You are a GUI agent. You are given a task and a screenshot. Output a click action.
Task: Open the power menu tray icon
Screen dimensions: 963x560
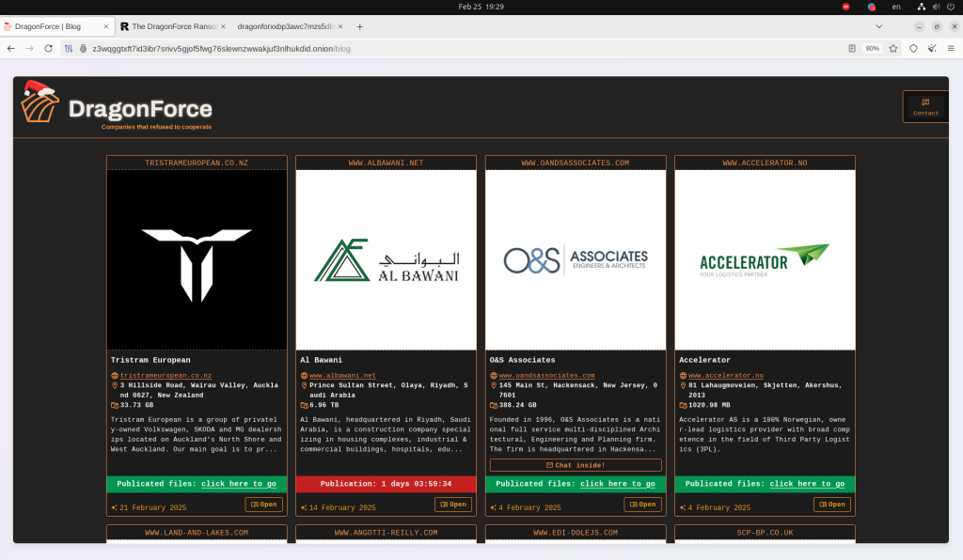click(x=951, y=7)
